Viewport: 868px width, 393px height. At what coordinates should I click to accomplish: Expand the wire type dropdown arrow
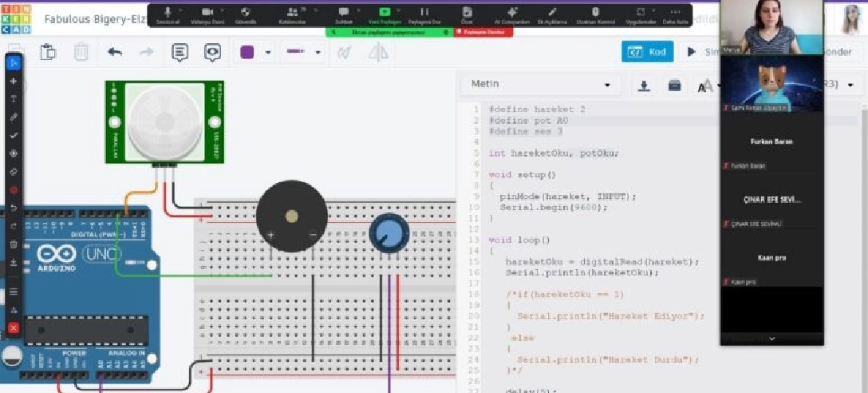[318, 54]
